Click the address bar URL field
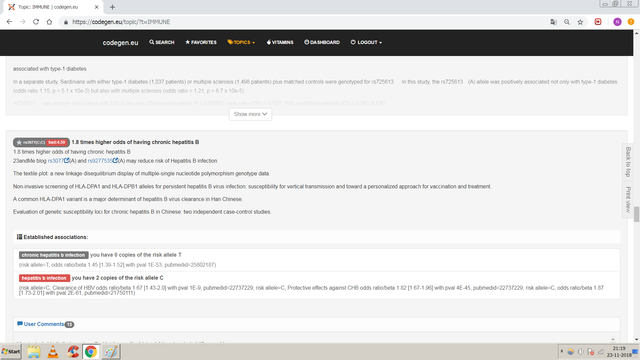Screen dimensions: 640x360 point(302,22)
